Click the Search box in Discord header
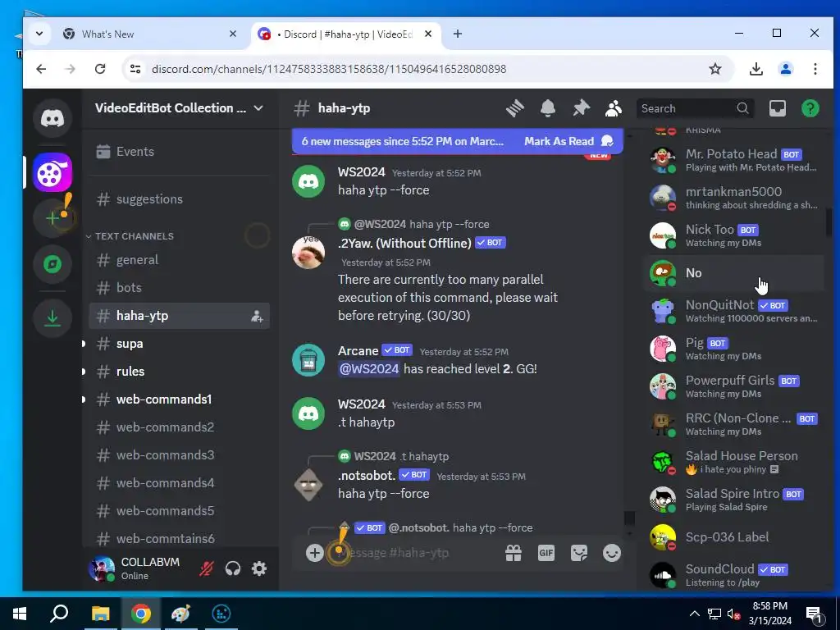Viewport: 840px width, 630px height. click(695, 108)
